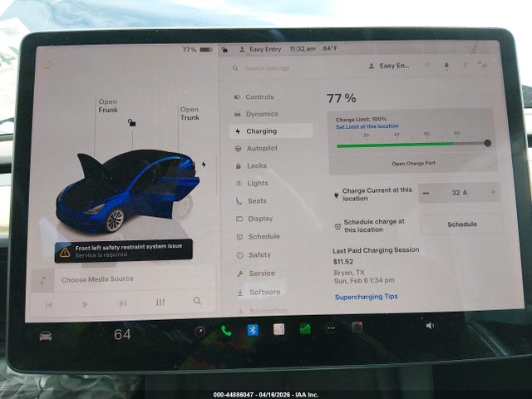Tap the notifications bell icon in settings header

(x=446, y=65)
